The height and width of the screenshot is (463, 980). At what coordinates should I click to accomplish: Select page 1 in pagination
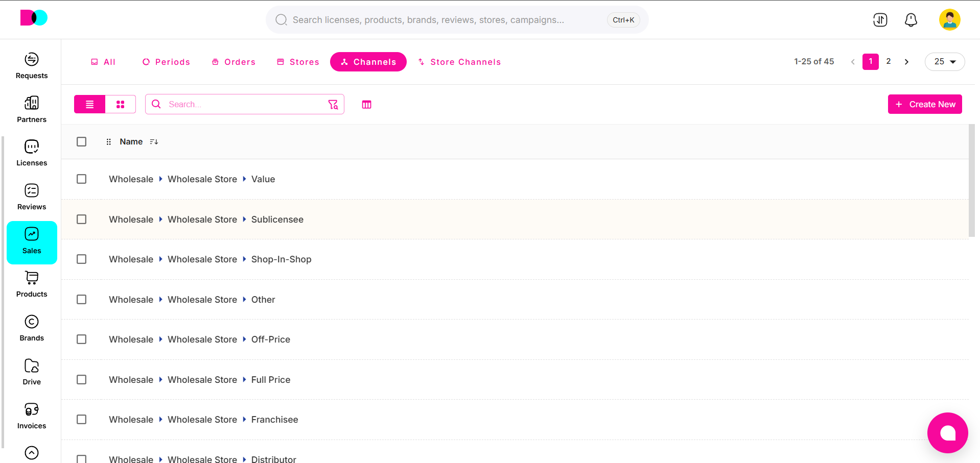pyautogui.click(x=871, y=62)
